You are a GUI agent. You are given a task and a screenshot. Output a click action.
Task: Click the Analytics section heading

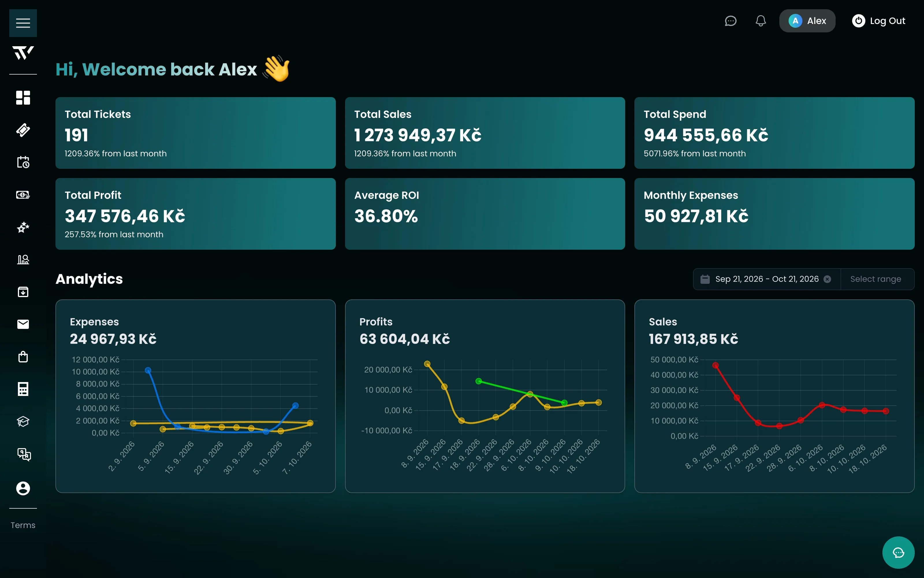click(89, 279)
